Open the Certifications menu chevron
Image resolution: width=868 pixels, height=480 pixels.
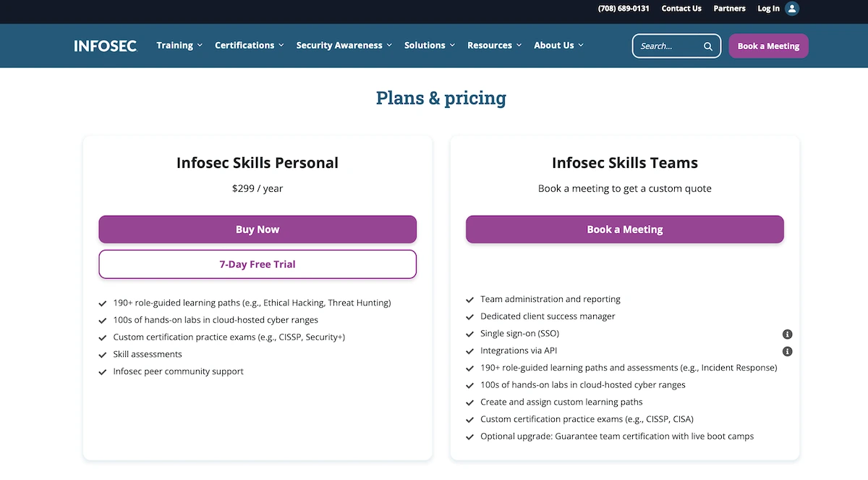click(x=282, y=45)
